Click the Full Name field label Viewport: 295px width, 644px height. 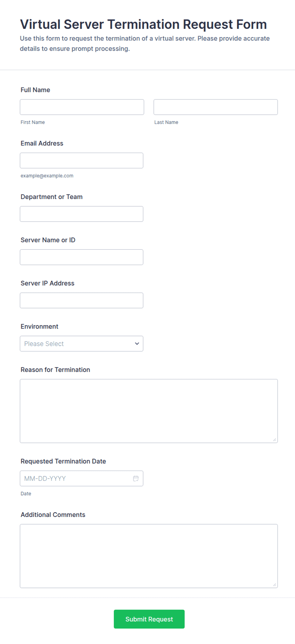[35, 90]
